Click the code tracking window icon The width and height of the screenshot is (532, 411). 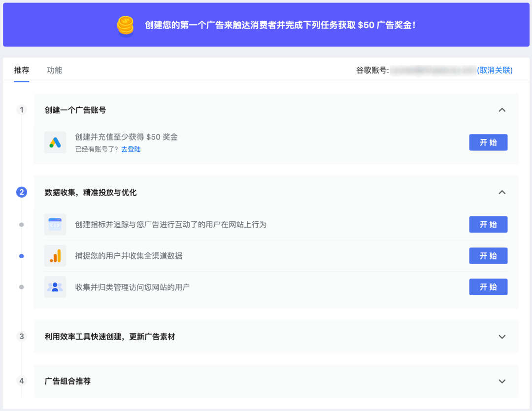55,224
